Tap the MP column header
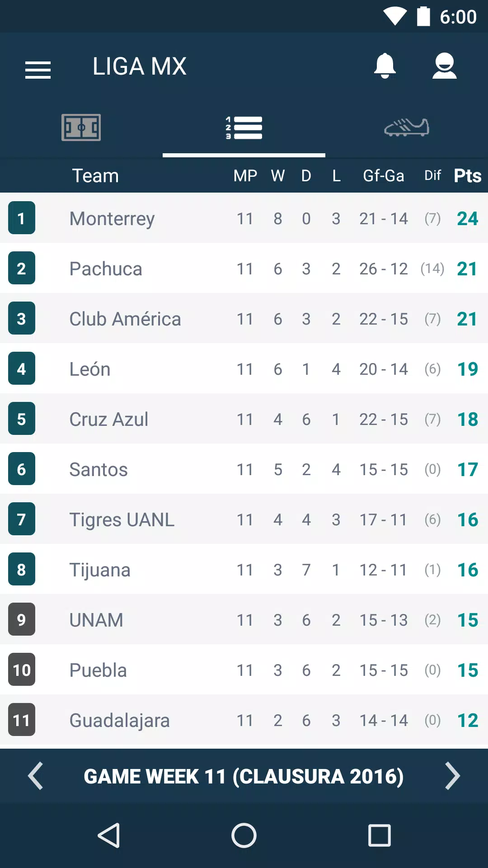 pos(244,175)
